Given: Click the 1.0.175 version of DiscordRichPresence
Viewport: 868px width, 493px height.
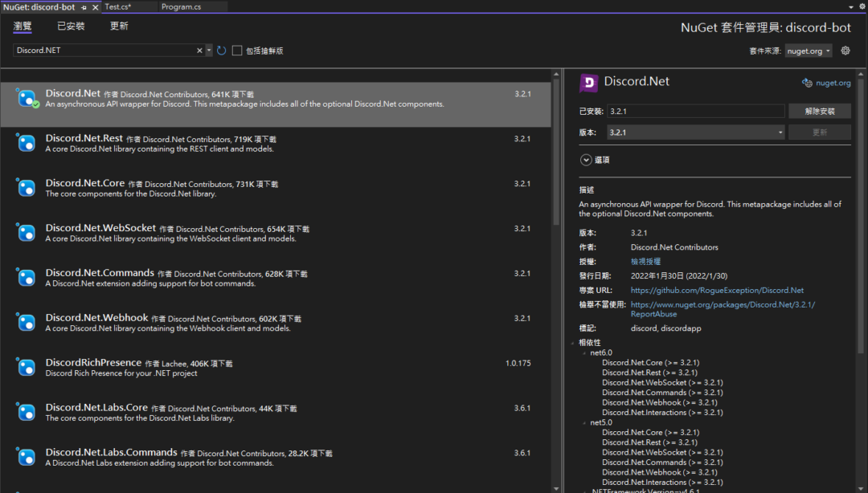Looking at the screenshot, I should click(x=518, y=364).
